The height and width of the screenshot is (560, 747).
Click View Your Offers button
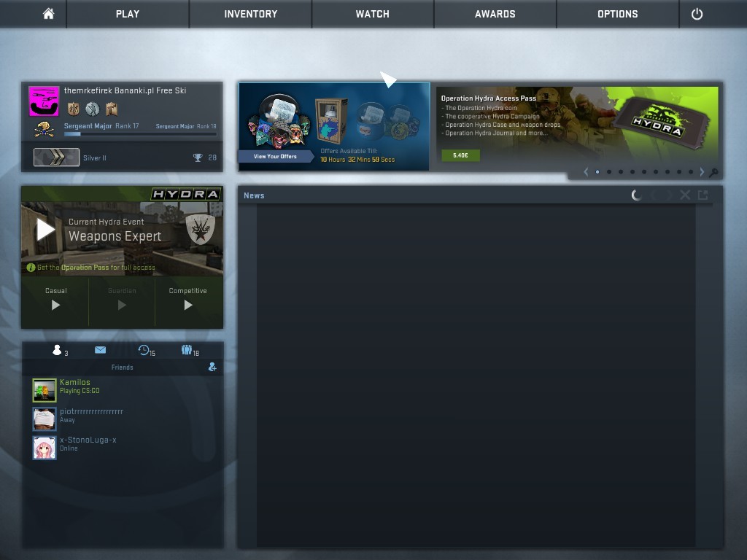click(275, 156)
